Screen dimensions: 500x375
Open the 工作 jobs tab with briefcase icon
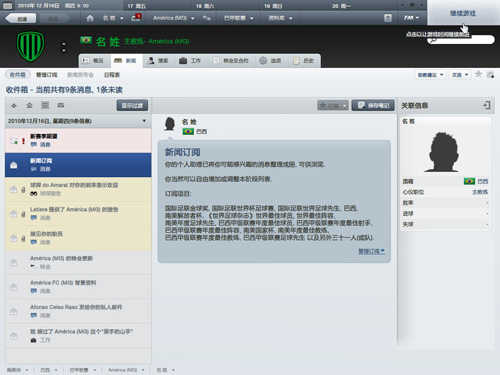click(190, 61)
